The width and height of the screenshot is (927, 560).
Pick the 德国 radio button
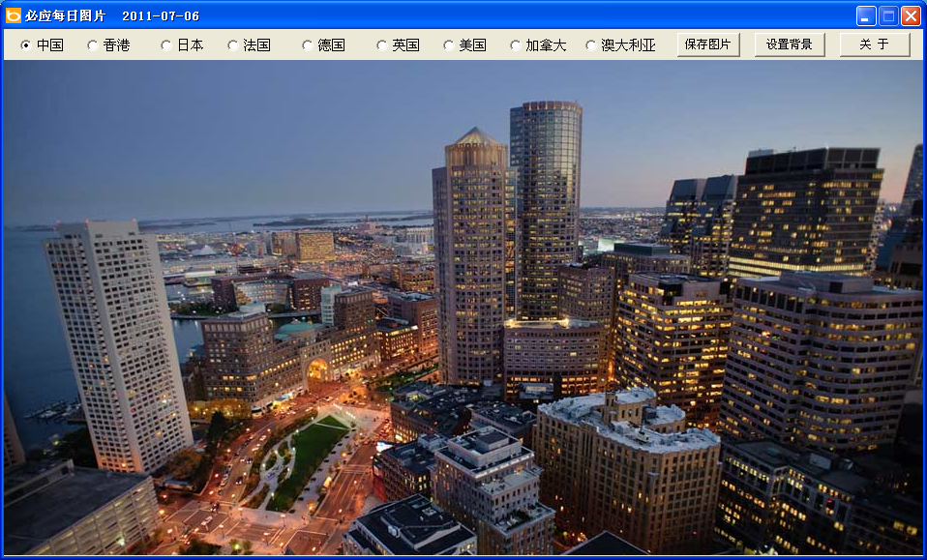point(308,45)
